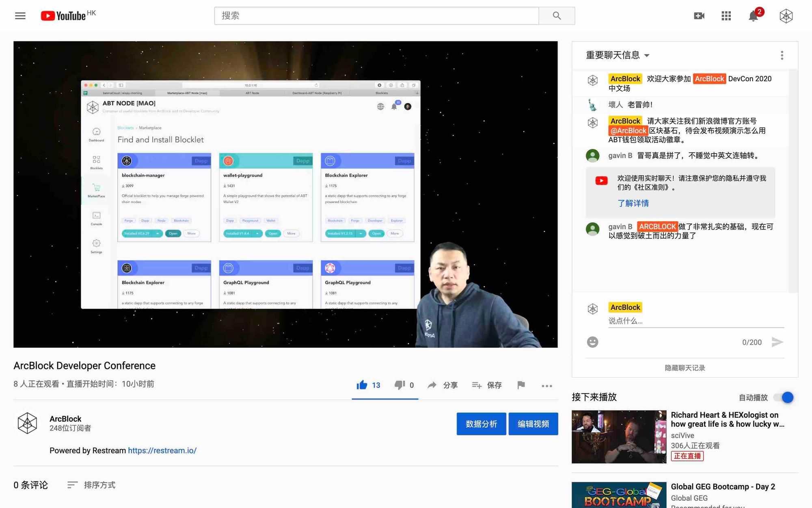Image resolution: width=812 pixels, height=508 pixels.
Task: Open the sort comments option
Action: click(x=91, y=485)
